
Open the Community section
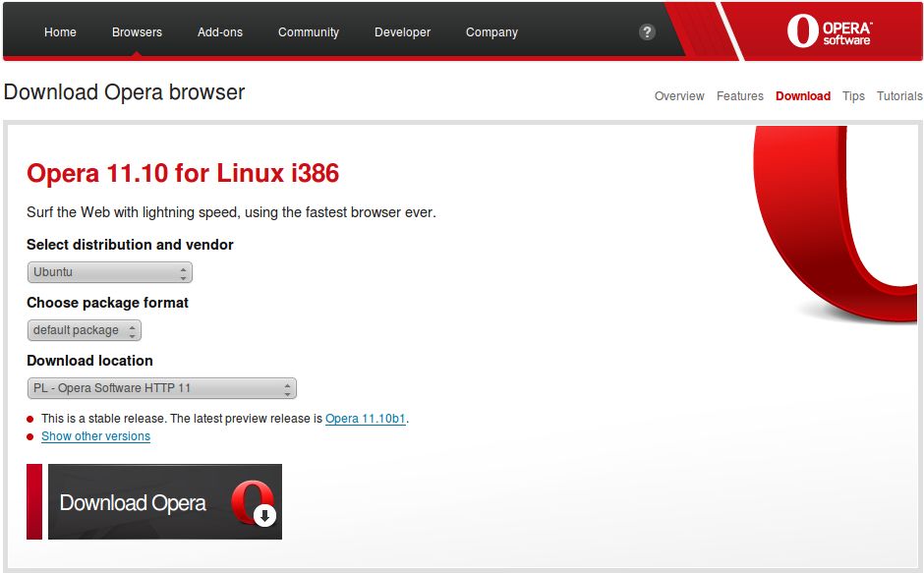point(309,32)
